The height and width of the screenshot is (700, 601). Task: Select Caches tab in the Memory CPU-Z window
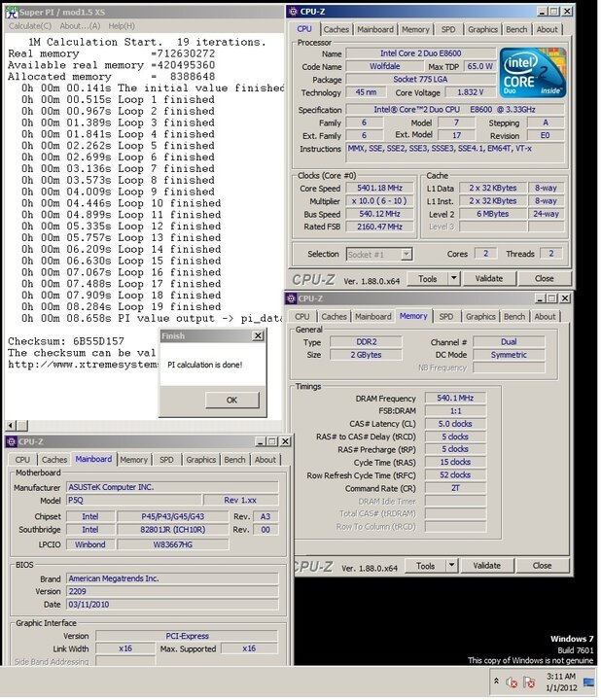[334, 317]
